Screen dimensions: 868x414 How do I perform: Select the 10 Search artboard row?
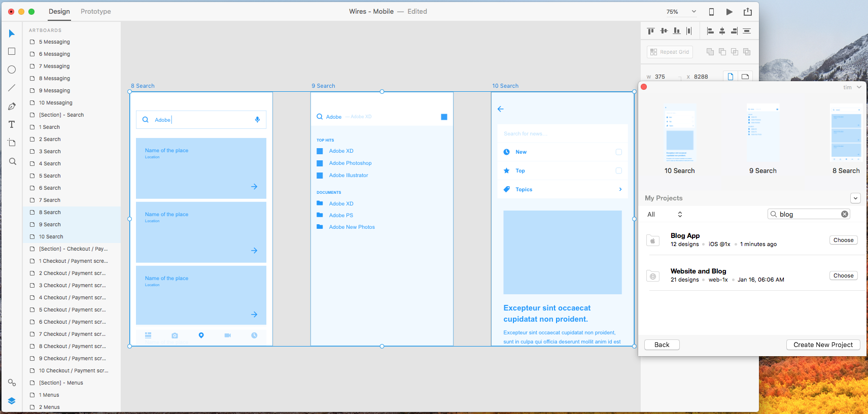tap(72, 237)
